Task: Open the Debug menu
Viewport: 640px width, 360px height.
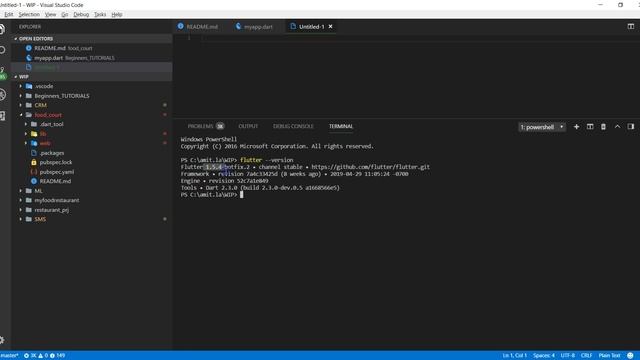Action: pyautogui.click(x=81, y=14)
